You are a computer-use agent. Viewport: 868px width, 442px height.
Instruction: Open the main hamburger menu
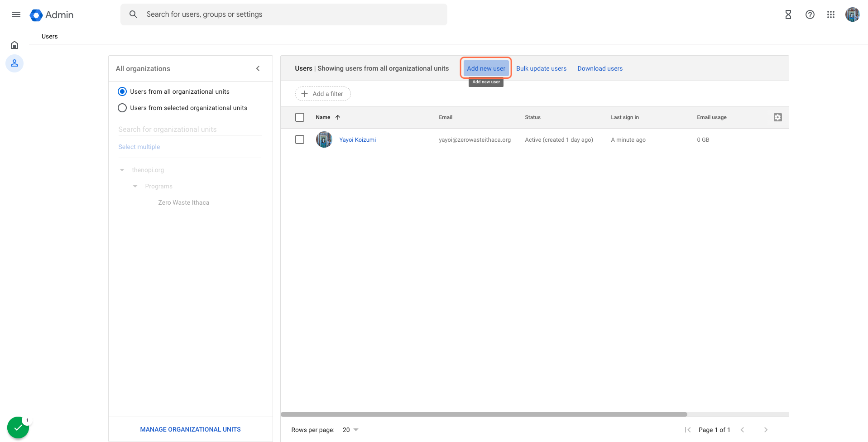[16, 14]
